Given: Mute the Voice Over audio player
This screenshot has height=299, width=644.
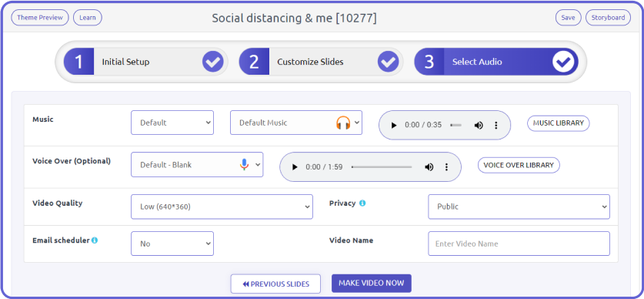Looking at the screenshot, I should (x=429, y=167).
